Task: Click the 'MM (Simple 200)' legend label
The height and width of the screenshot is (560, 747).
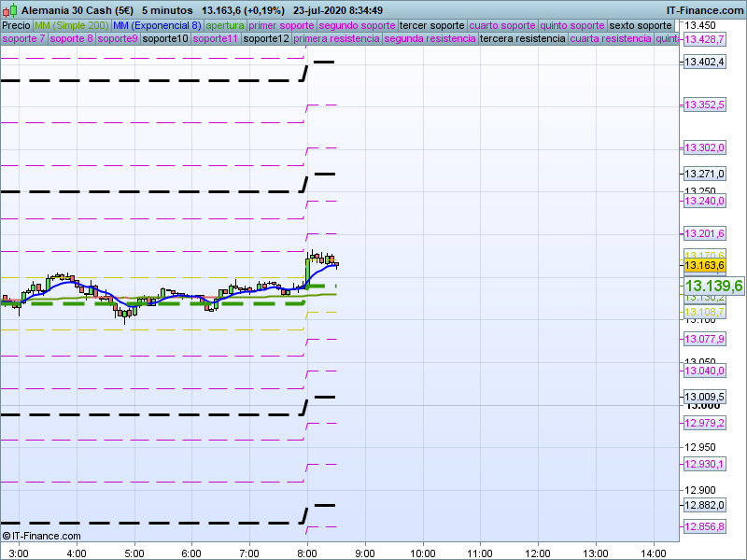Action: point(71,25)
